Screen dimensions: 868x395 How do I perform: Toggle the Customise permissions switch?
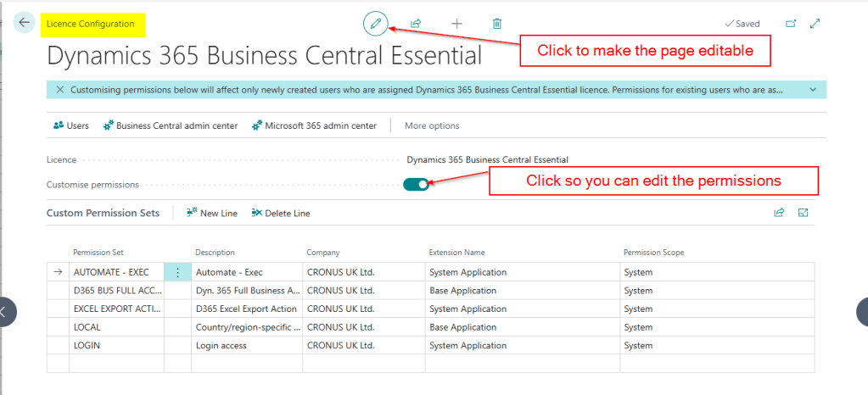pos(416,184)
